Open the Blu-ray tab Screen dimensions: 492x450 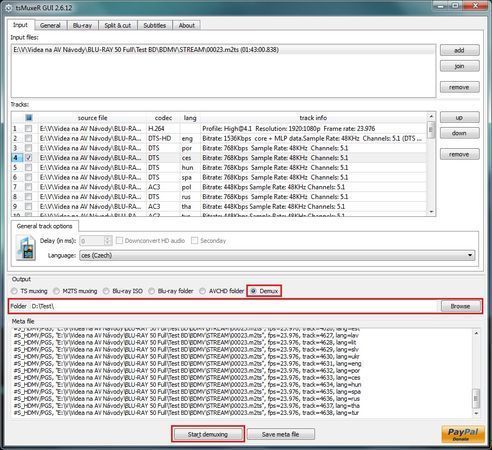pyautogui.click(x=82, y=25)
